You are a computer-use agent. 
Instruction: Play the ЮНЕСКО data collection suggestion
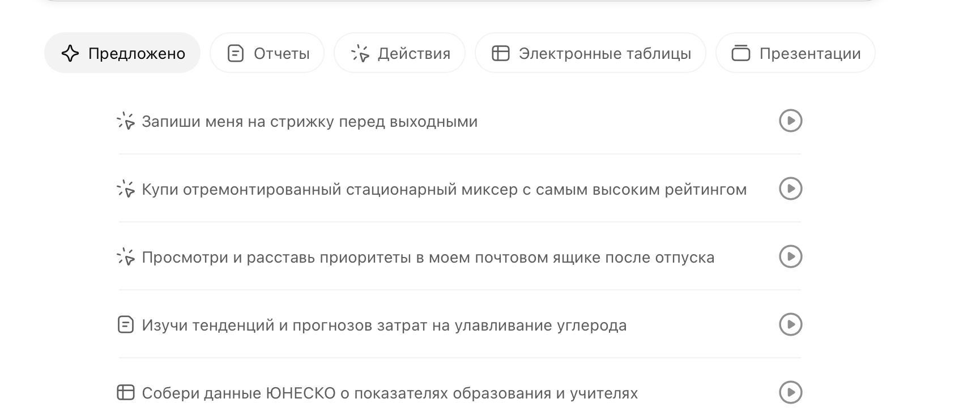tap(791, 393)
